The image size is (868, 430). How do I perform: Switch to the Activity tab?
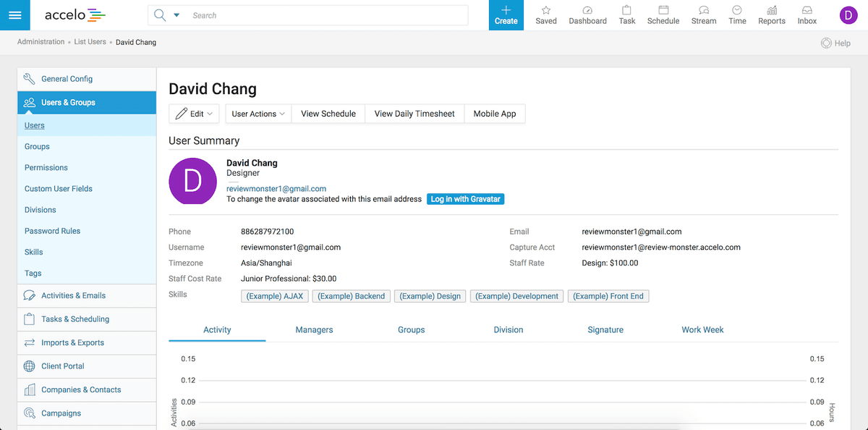pyautogui.click(x=217, y=330)
